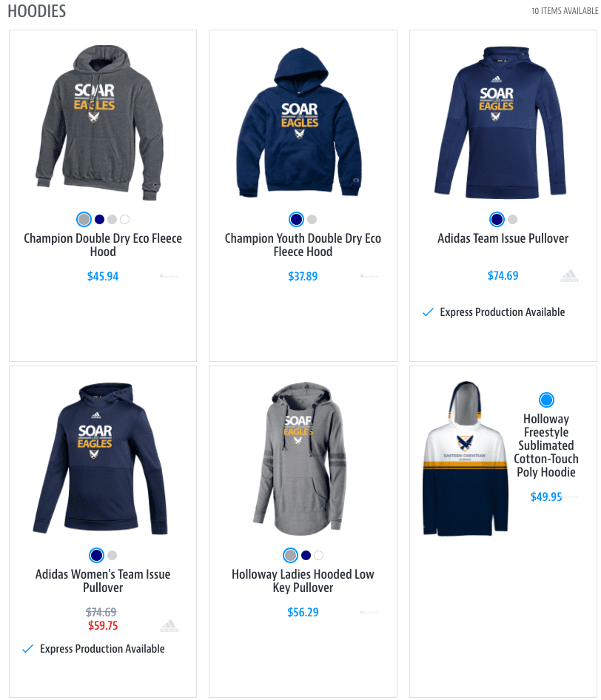The height and width of the screenshot is (700, 601).
Task: Pick gray swatch for Adidas Women's Team Issue Pullover
Action: click(112, 556)
